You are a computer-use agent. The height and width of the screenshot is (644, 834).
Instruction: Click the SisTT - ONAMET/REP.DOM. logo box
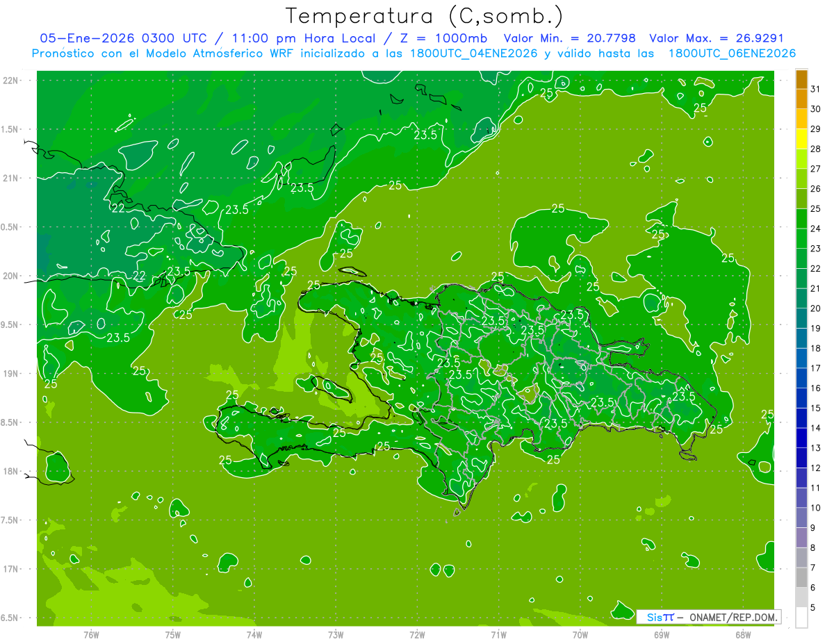pos(708,617)
